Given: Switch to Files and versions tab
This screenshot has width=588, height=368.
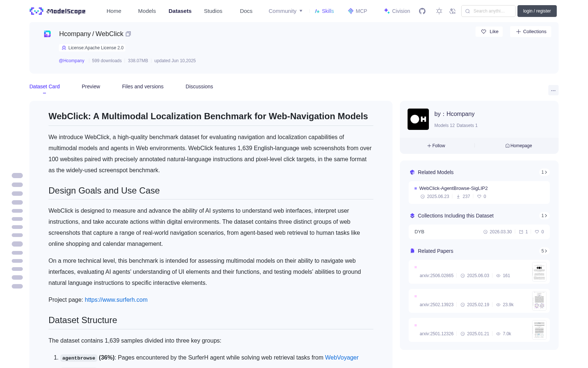Looking at the screenshot, I should coord(143,86).
